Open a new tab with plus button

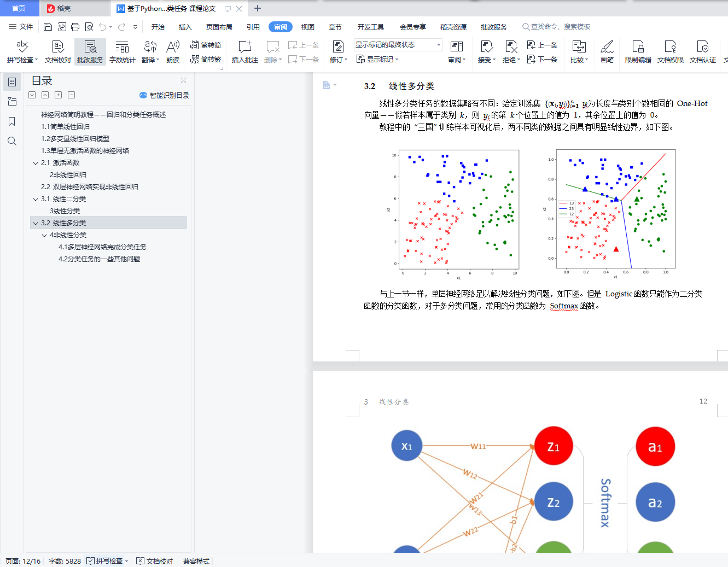click(x=258, y=8)
